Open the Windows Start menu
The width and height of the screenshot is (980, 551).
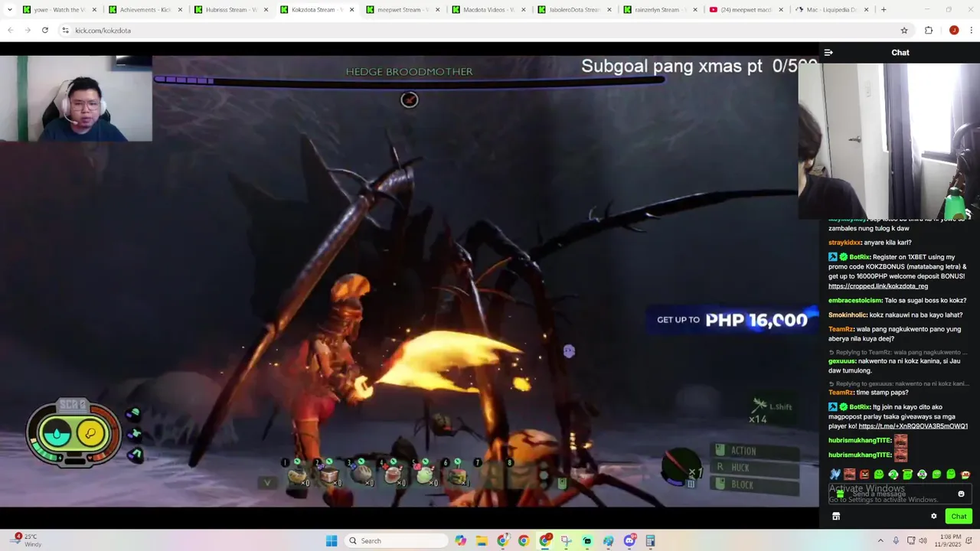(x=332, y=541)
